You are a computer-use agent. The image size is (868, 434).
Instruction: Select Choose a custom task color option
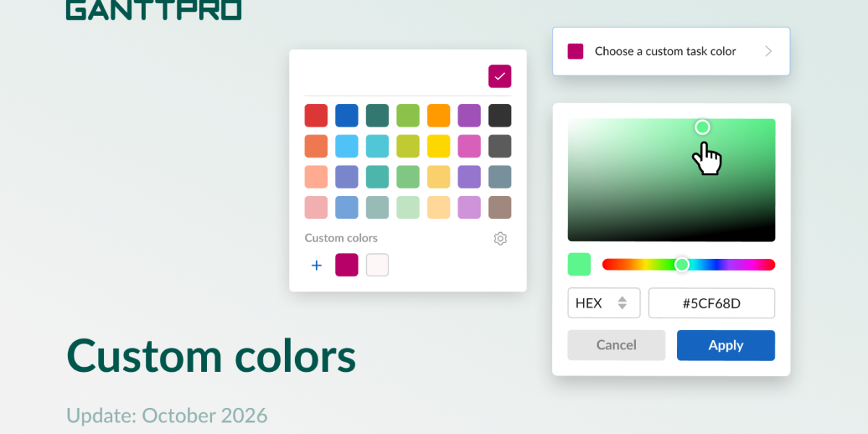point(671,51)
